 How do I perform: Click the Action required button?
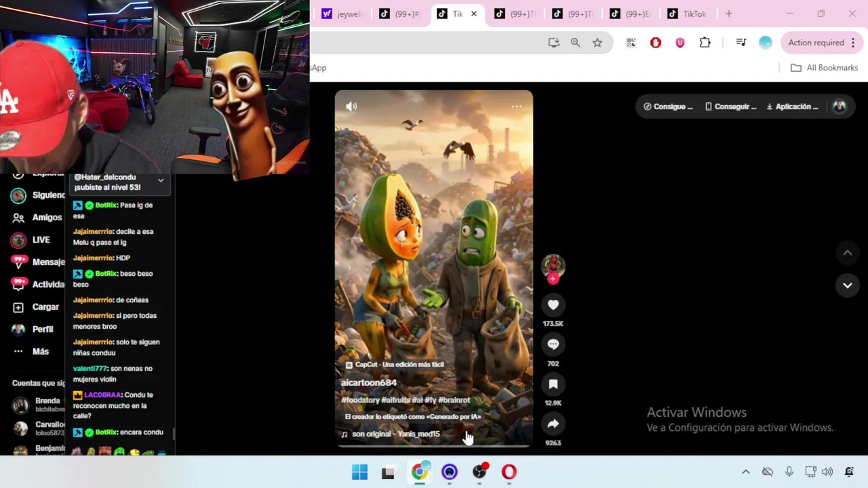coord(822,43)
